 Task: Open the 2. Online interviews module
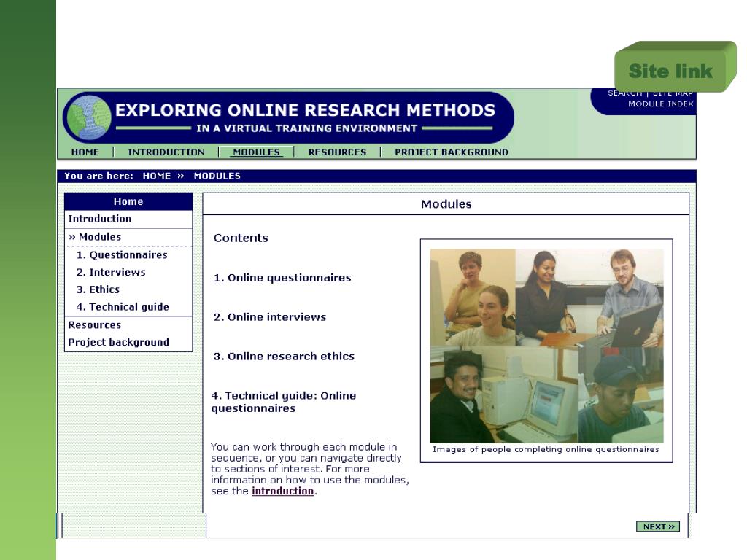tap(270, 317)
